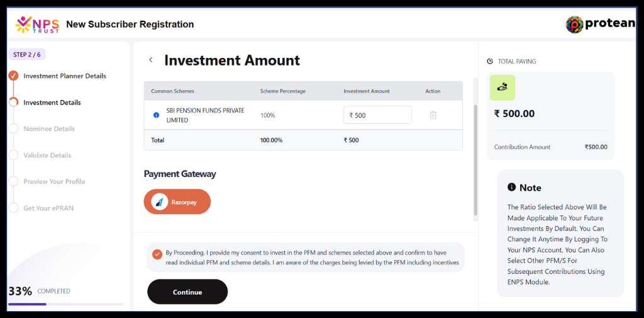Click the green contribution hand icon

tap(502, 88)
